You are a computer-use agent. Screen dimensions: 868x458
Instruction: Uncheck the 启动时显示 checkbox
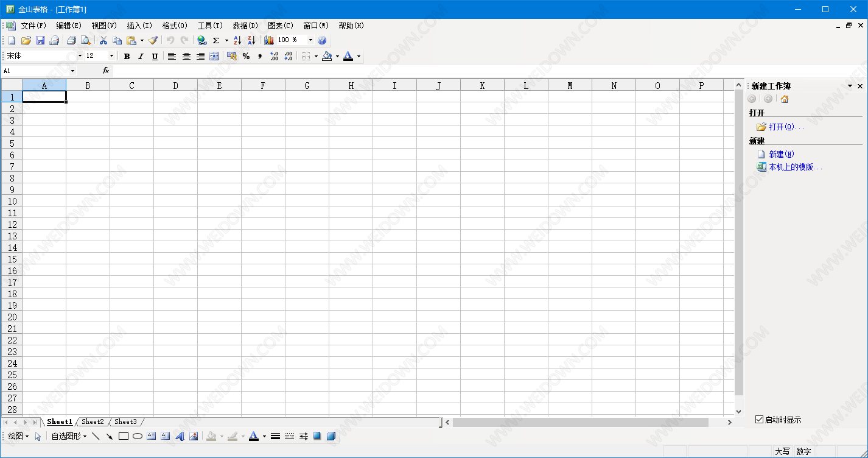pos(759,419)
